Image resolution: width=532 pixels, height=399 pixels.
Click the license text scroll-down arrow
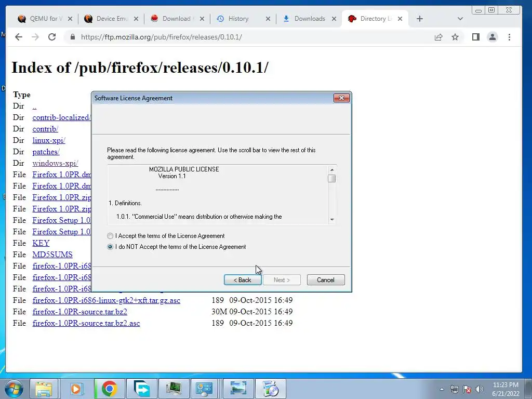point(332,220)
